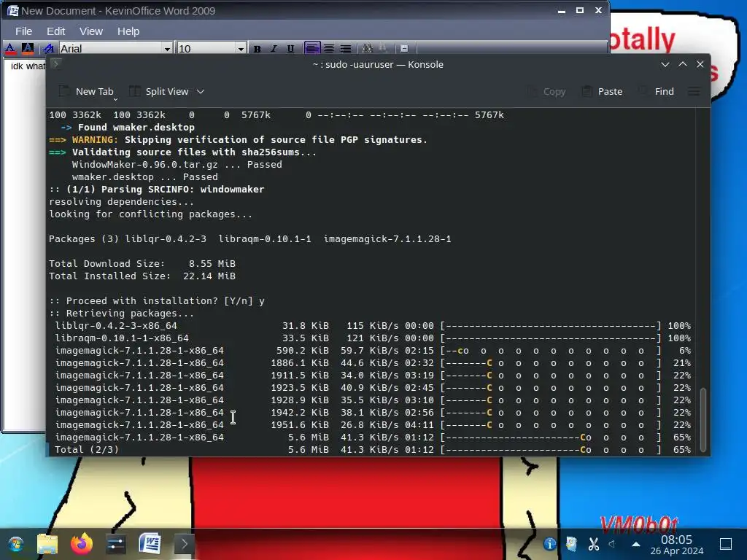Click the liblqr 100% progress bar
This screenshot has height=560, width=747.
[551, 326]
